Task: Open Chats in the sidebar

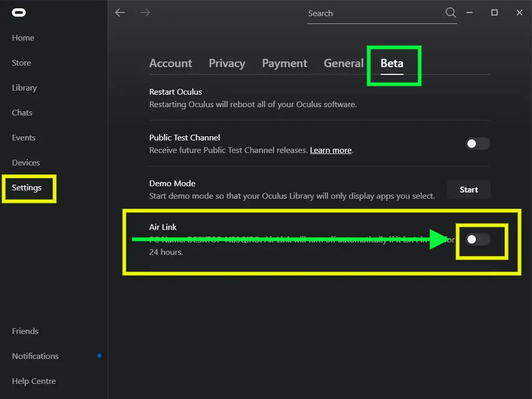Action: (22, 113)
